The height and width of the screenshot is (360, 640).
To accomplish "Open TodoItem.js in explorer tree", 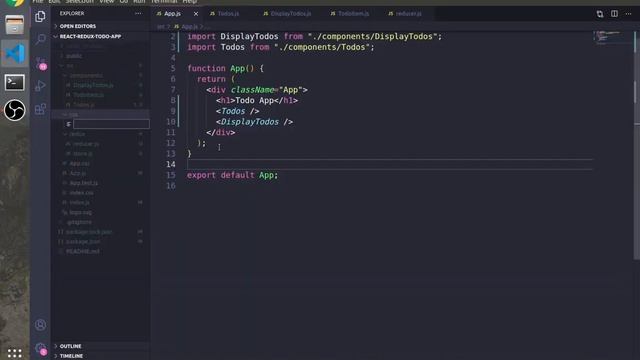I will (x=88, y=95).
